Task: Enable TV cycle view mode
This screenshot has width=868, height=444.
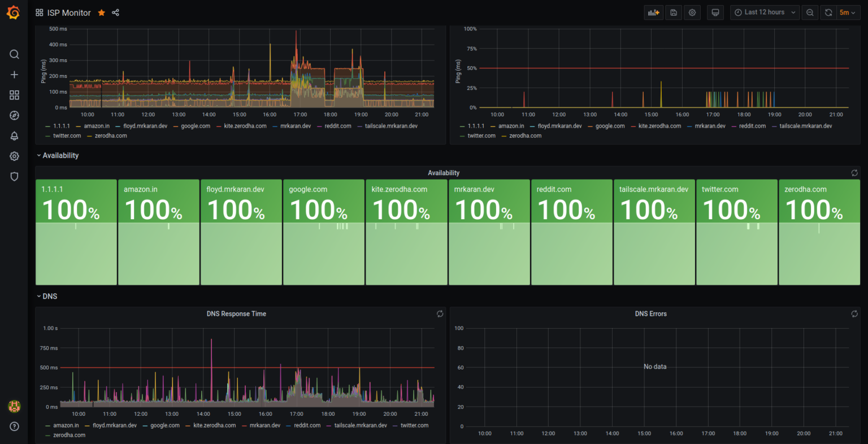Action: pyautogui.click(x=715, y=12)
